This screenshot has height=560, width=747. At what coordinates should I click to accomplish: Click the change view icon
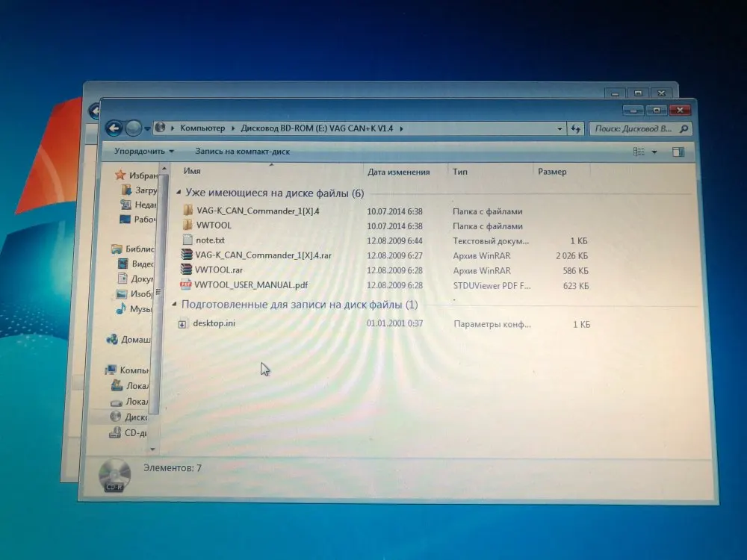[x=639, y=152]
